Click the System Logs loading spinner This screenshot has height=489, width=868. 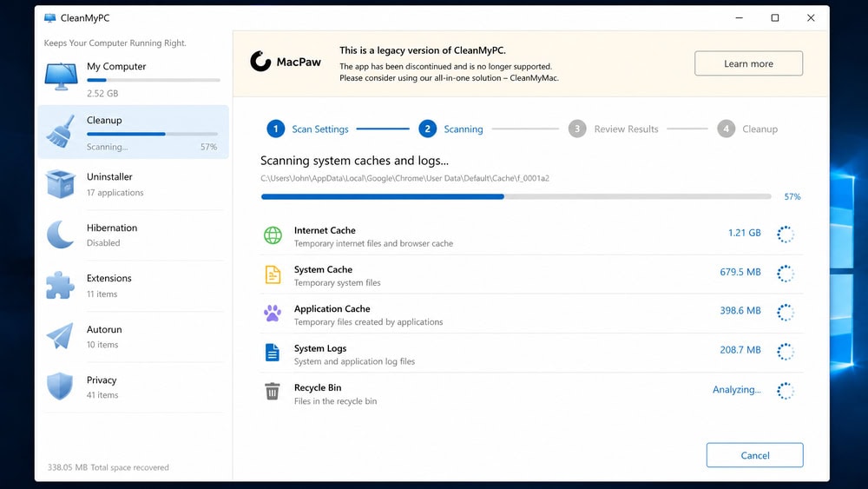(785, 352)
